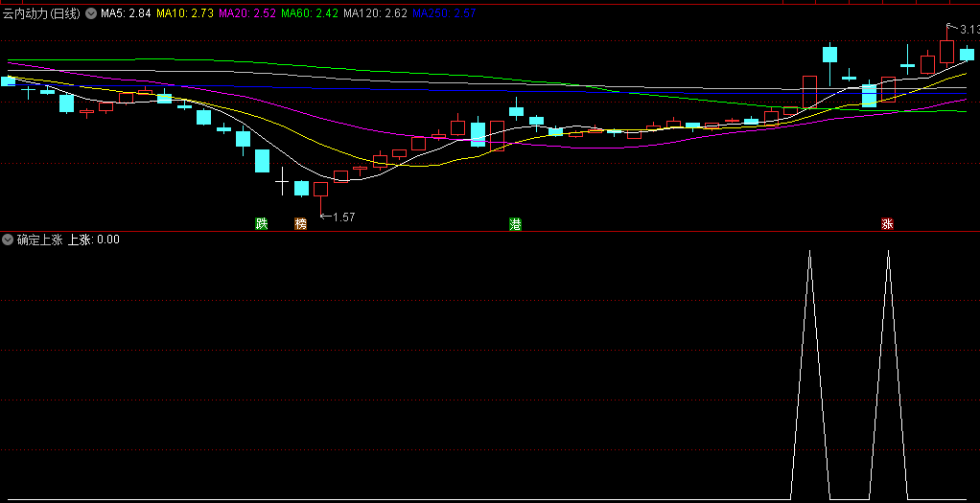The height and width of the screenshot is (503, 980).
Task: Click the MA20: 2.52 label
Action: (248, 13)
